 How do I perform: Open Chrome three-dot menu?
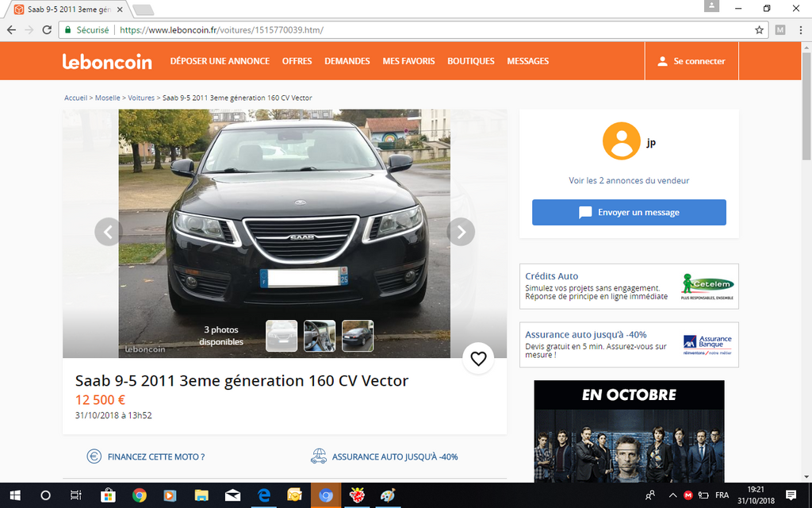point(801,30)
